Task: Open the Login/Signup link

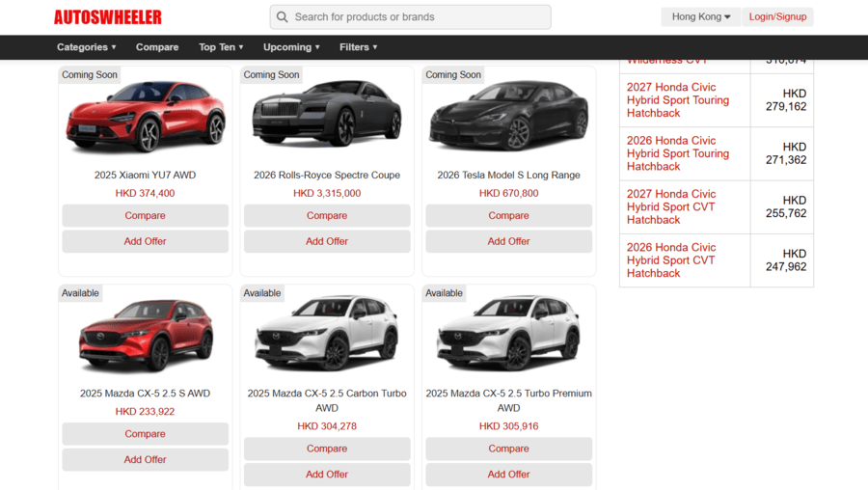Action: (777, 16)
